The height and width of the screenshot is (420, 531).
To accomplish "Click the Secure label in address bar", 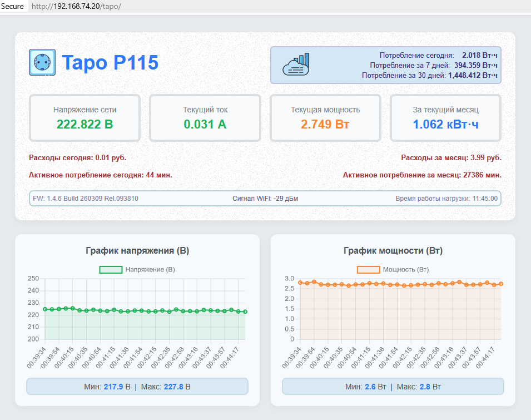I will (12, 6).
